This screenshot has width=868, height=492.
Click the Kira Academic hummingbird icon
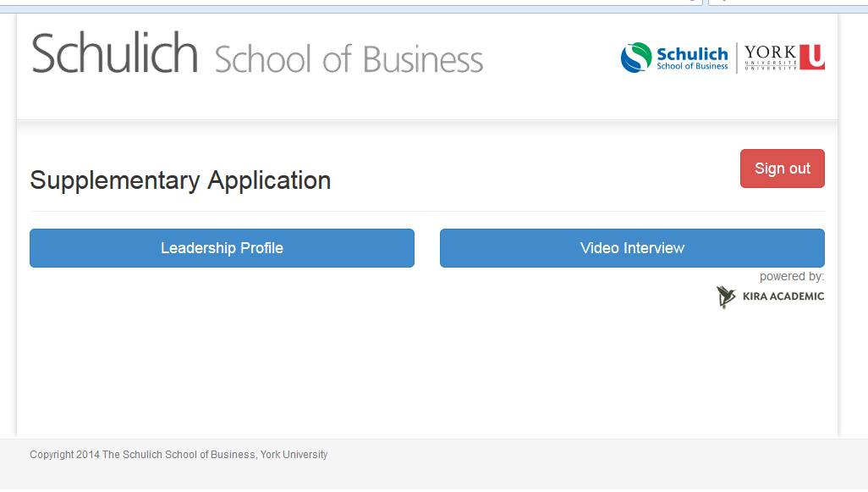(726, 296)
